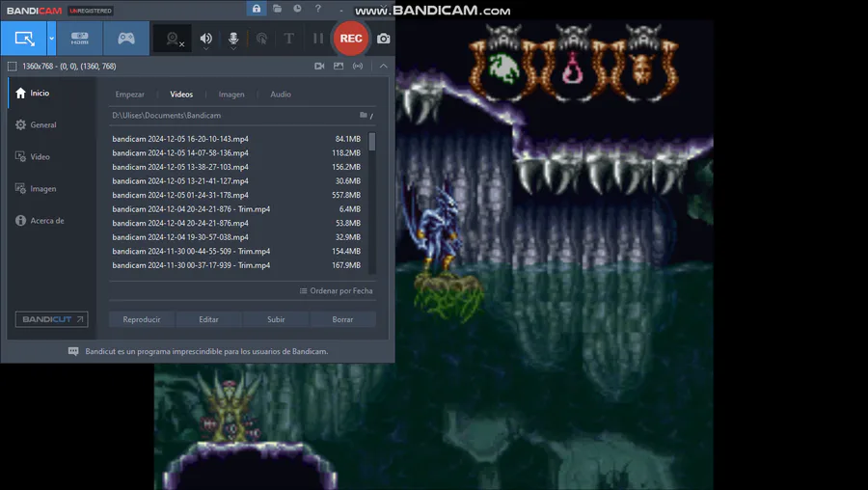Select bandicam 2024-12-05 13-21-41-127.mp4
Viewport: 868px width, 490px height.
tap(237, 181)
